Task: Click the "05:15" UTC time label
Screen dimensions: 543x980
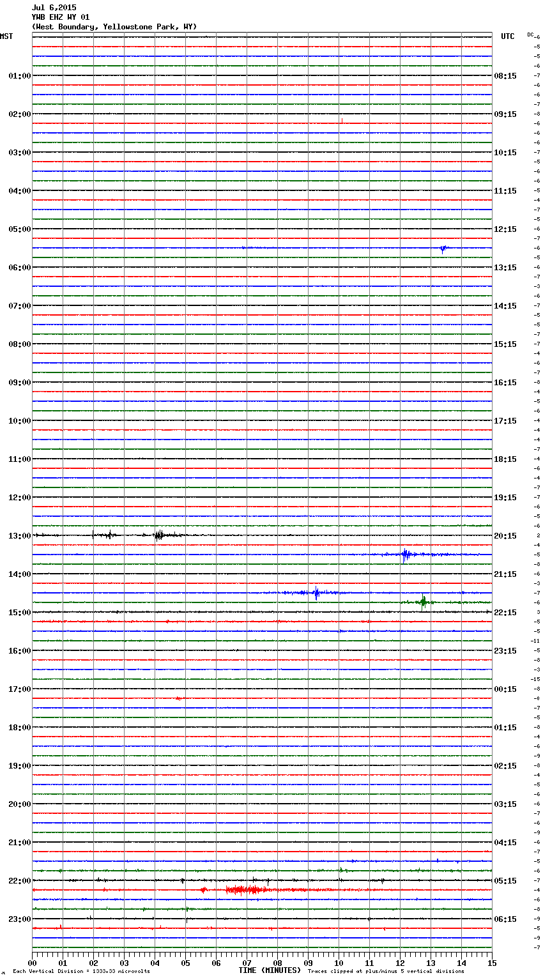Action: pyautogui.click(x=505, y=881)
